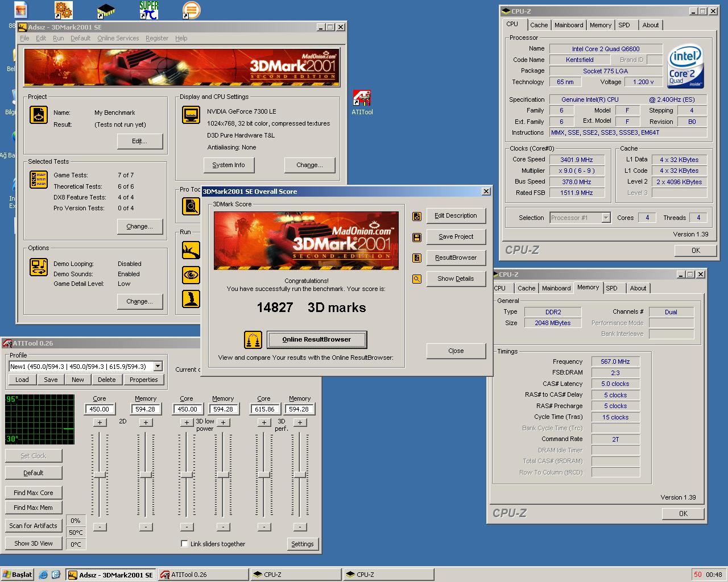The image size is (728, 582).
Task: Enable Link sliders together checkbox
Action: (184, 544)
